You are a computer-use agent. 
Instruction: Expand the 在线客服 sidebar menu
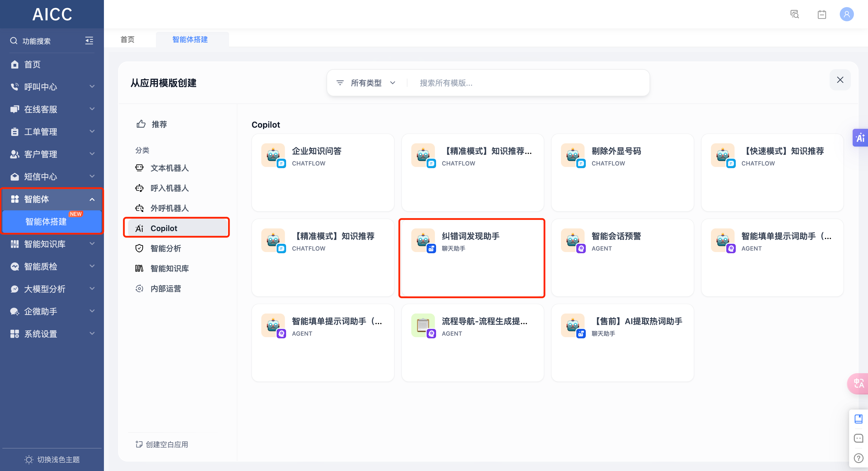tap(52, 109)
